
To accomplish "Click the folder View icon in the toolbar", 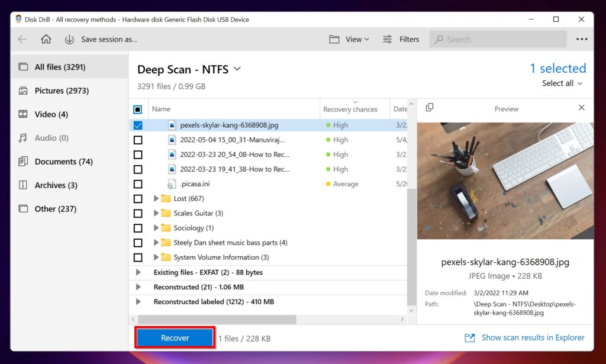I will coord(336,39).
